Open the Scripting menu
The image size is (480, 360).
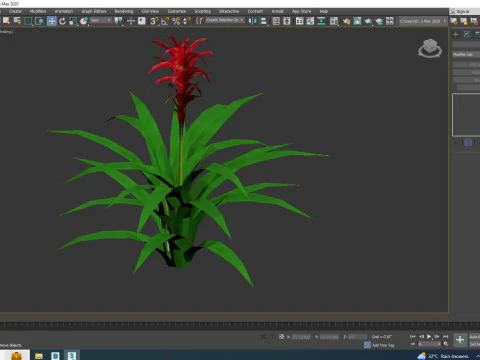pyautogui.click(x=203, y=11)
